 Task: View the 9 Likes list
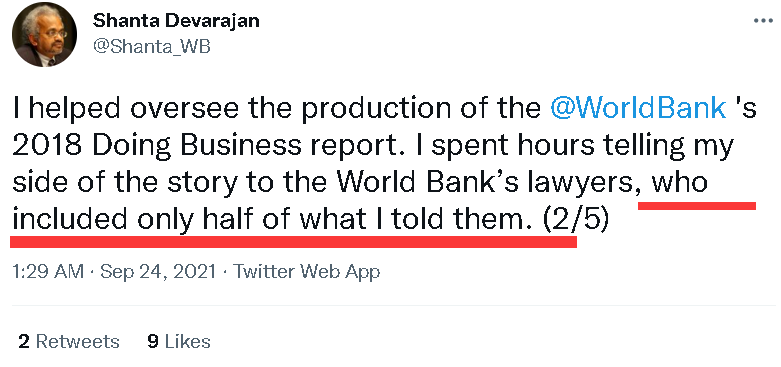tap(179, 342)
